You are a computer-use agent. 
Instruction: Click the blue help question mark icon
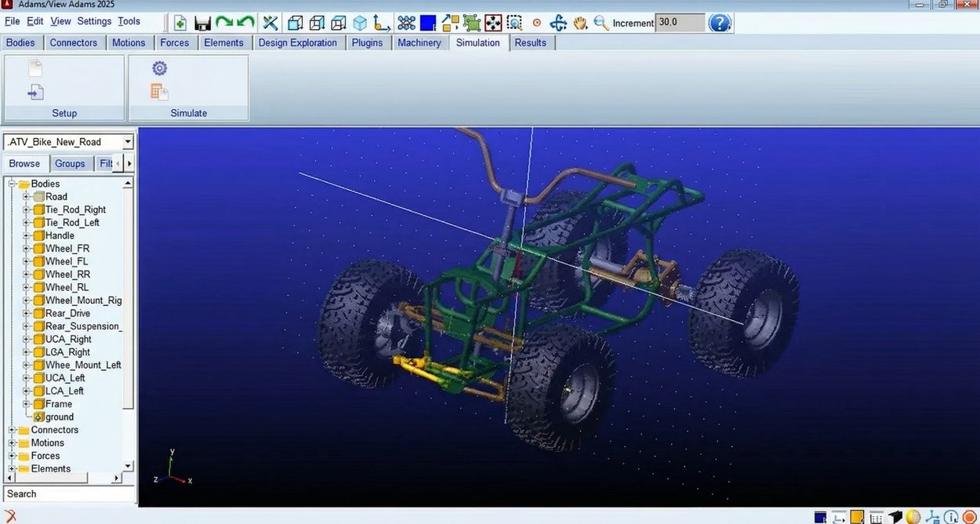point(719,23)
